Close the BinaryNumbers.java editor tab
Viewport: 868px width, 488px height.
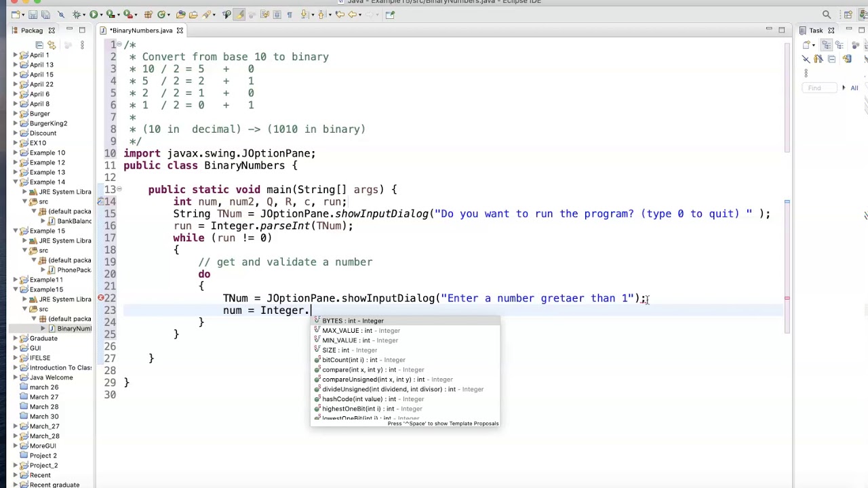[180, 30]
